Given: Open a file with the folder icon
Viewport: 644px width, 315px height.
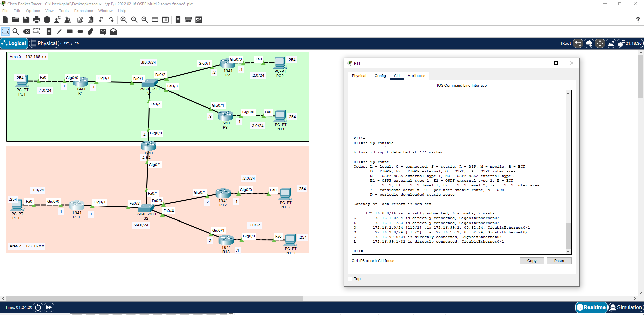Looking at the screenshot, I should pyautogui.click(x=16, y=20).
